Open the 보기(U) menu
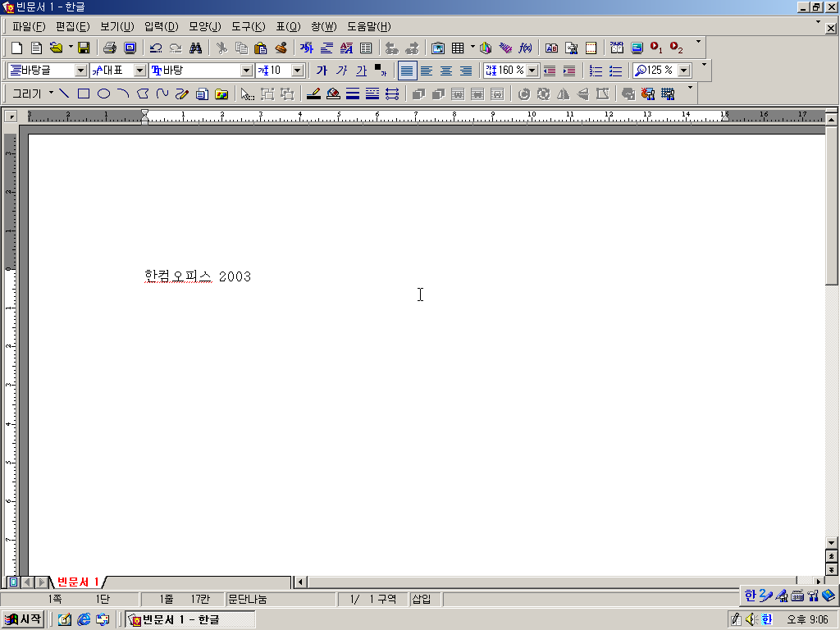This screenshot has width=840, height=630. click(x=116, y=26)
